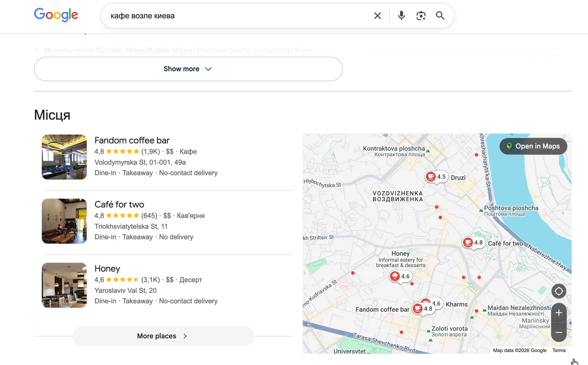588x365 pixels.
Task: Open More places list
Action: (x=163, y=336)
